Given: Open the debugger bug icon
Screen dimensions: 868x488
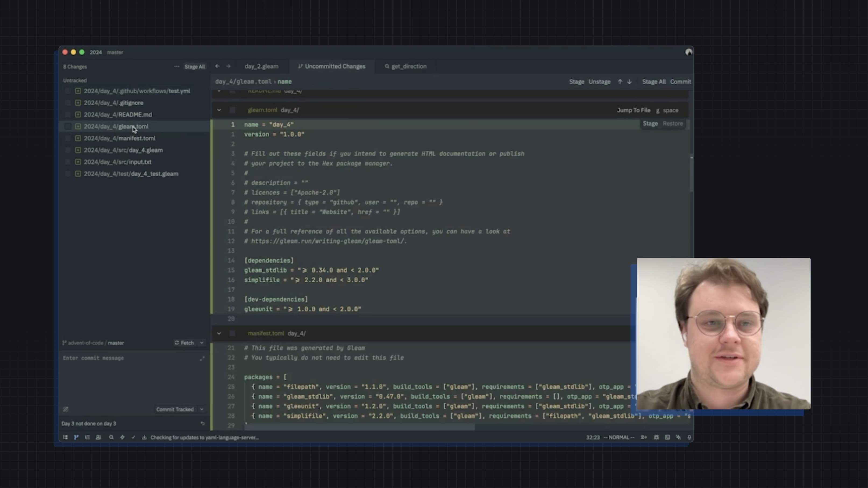Looking at the screenshot, I should point(656,437).
